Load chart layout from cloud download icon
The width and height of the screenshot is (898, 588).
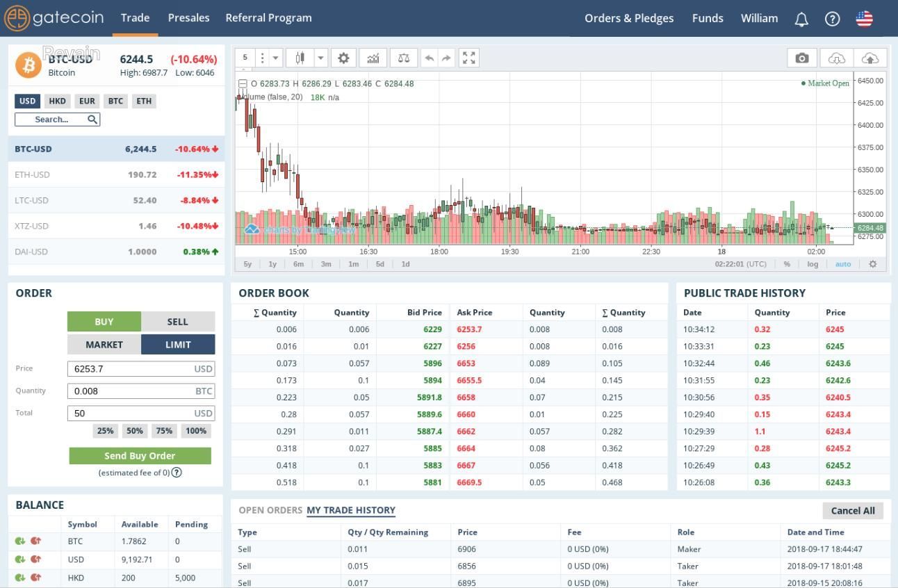click(x=836, y=58)
